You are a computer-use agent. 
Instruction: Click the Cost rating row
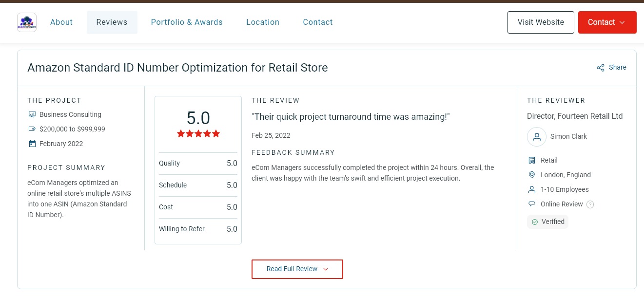pyautogui.click(x=198, y=207)
